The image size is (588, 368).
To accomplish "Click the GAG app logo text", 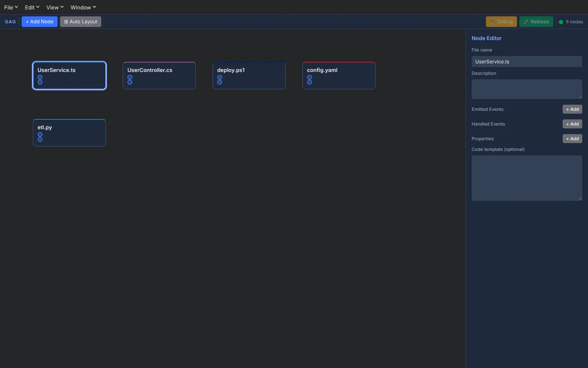I will 10,22.
